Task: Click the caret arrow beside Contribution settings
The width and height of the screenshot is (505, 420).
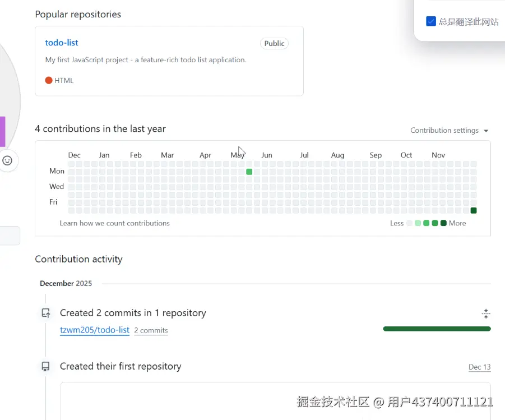Action: [x=486, y=131]
